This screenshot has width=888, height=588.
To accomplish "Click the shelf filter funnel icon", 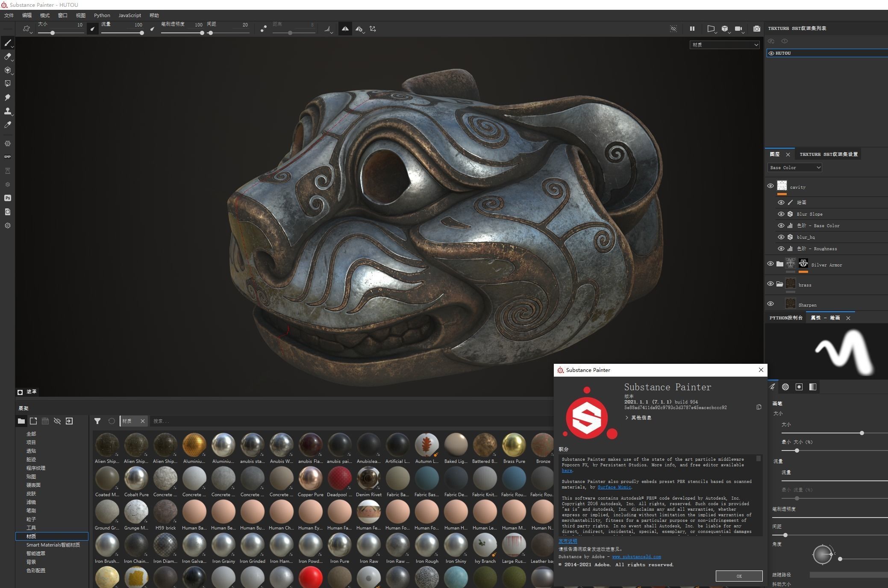I will pyautogui.click(x=97, y=421).
